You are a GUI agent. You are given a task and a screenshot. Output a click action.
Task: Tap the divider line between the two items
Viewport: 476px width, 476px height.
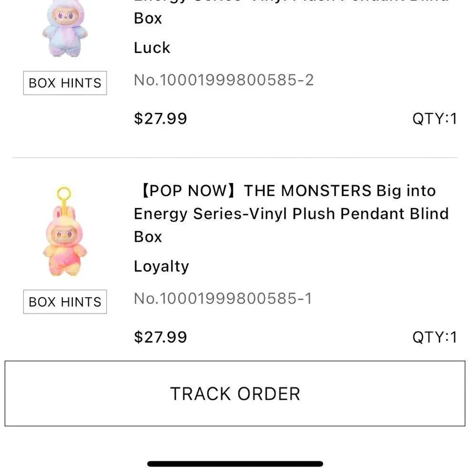tap(235, 158)
